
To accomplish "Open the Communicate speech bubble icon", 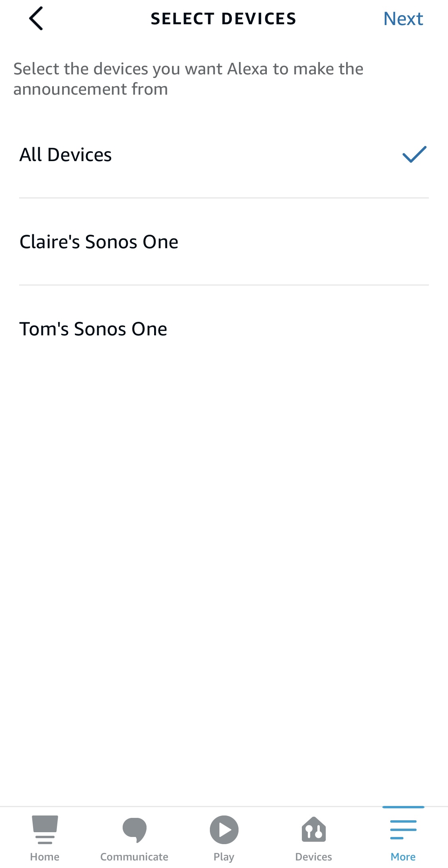I will click(134, 829).
